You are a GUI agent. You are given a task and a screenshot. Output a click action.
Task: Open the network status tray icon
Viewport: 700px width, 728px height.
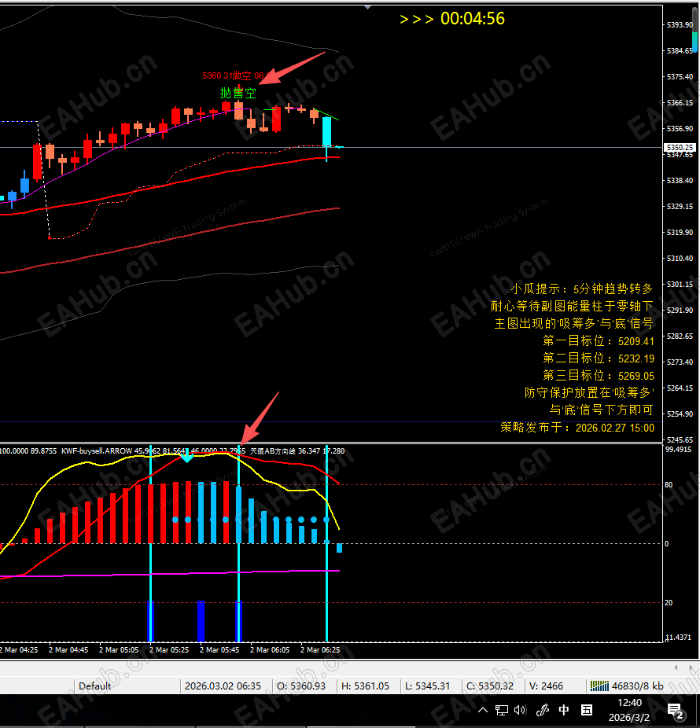tap(502, 710)
